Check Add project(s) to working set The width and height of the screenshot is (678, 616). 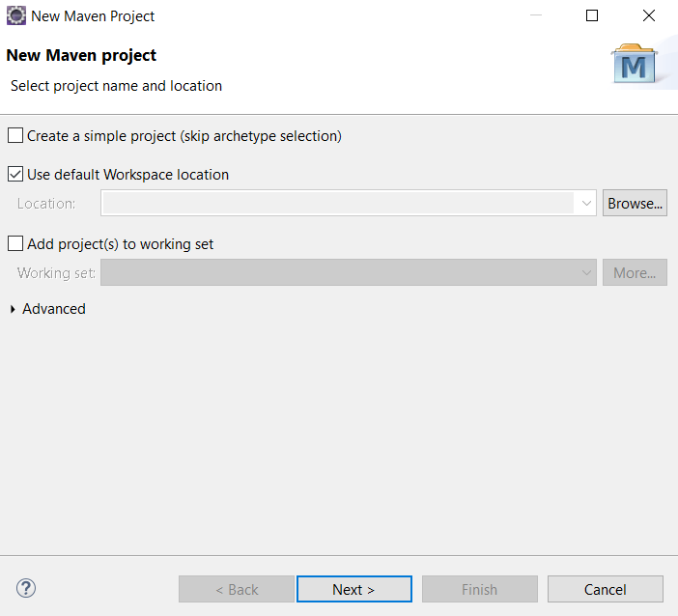click(15, 243)
